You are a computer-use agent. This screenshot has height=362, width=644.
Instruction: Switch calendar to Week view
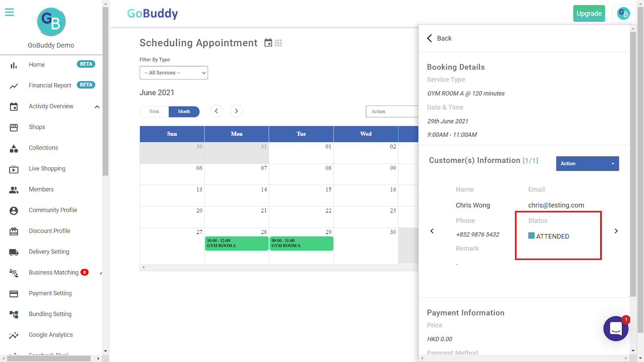pyautogui.click(x=154, y=112)
